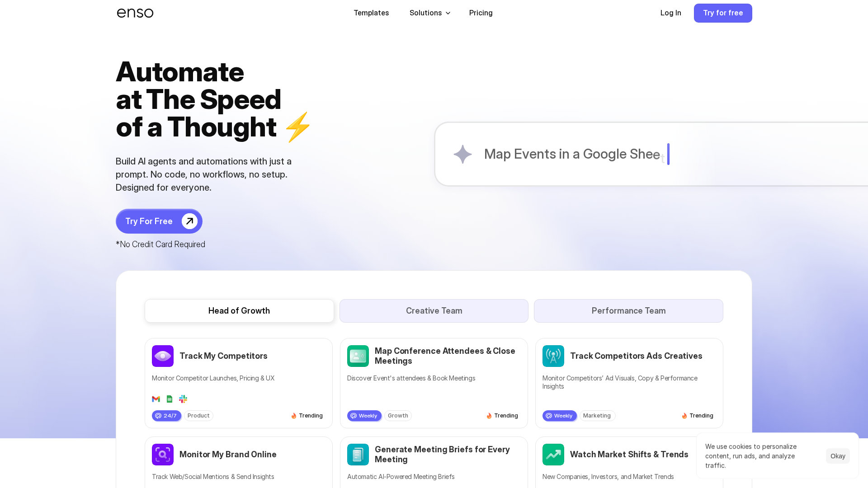Viewport: 868px width, 488px height.
Task: Expand the Solutions dropdown menu
Action: click(429, 13)
